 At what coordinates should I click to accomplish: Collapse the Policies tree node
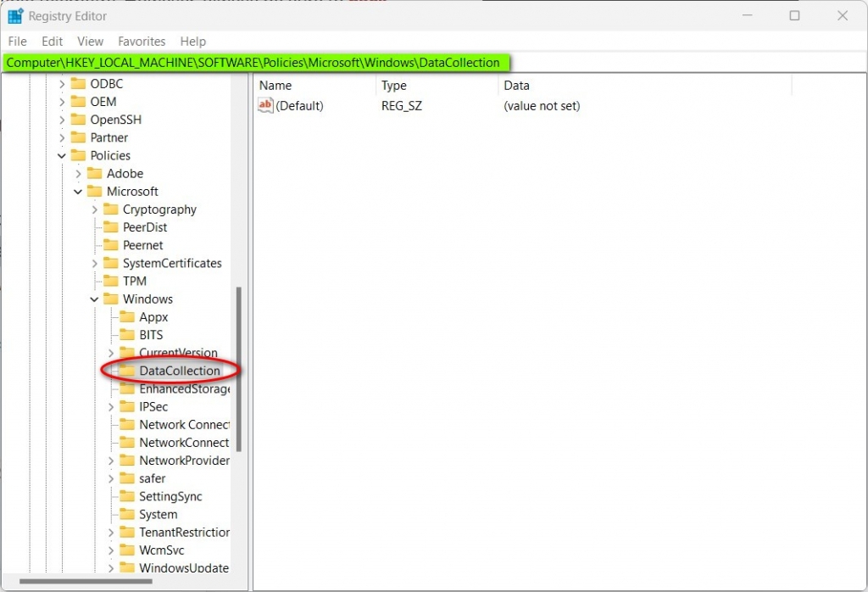click(60, 155)
